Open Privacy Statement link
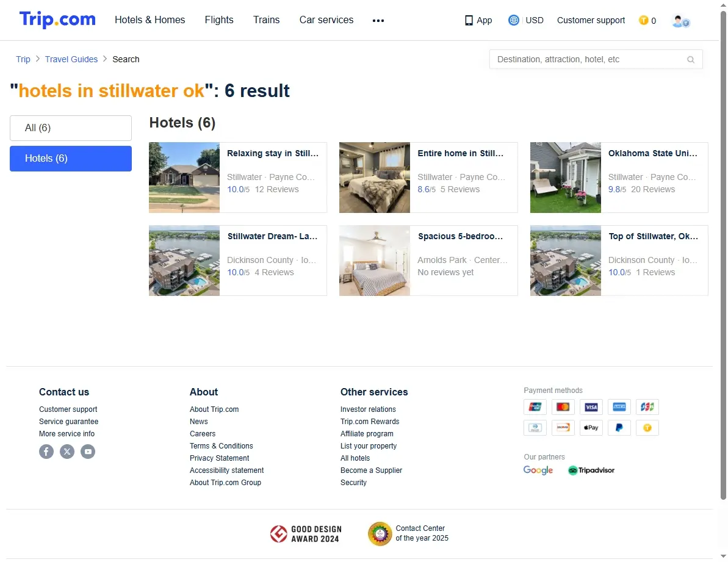The width and height of the screenshot is (728, 562). [x=219, y=458]
